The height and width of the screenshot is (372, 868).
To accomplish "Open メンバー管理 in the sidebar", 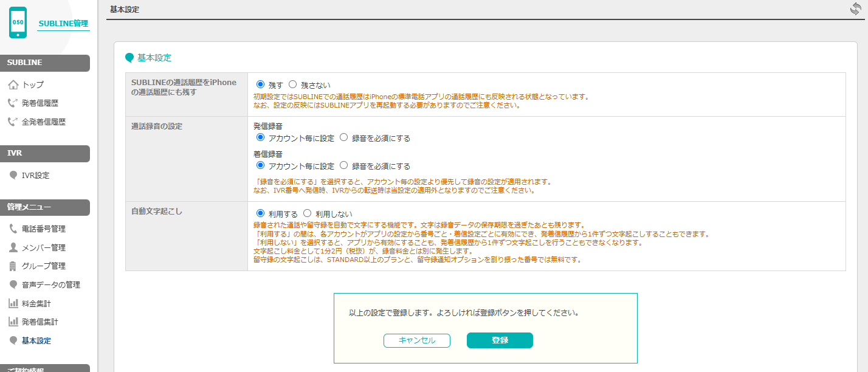I will tap(44, 247).
